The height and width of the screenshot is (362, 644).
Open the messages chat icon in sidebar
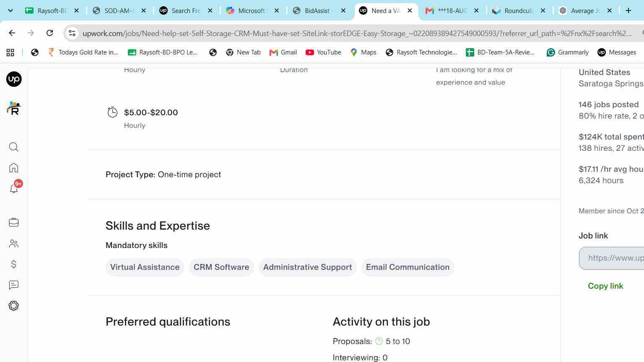(x=14, y=285)
